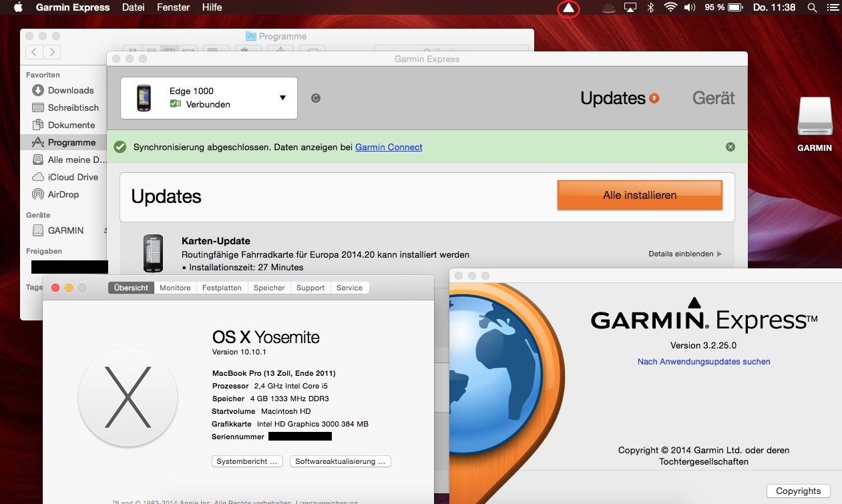Open the Wi-Fi menu

tap(670, 8)
